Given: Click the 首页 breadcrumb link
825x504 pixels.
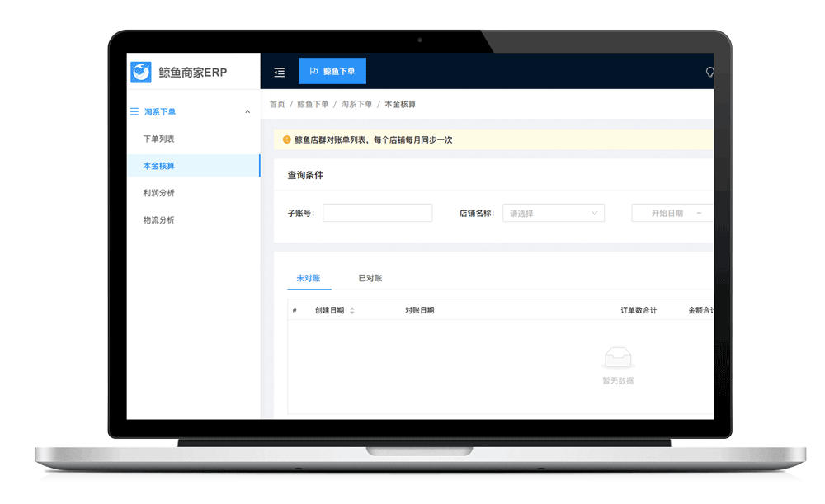Looking at the screenshot, I should pyautogui.click(x=277, y=105).
